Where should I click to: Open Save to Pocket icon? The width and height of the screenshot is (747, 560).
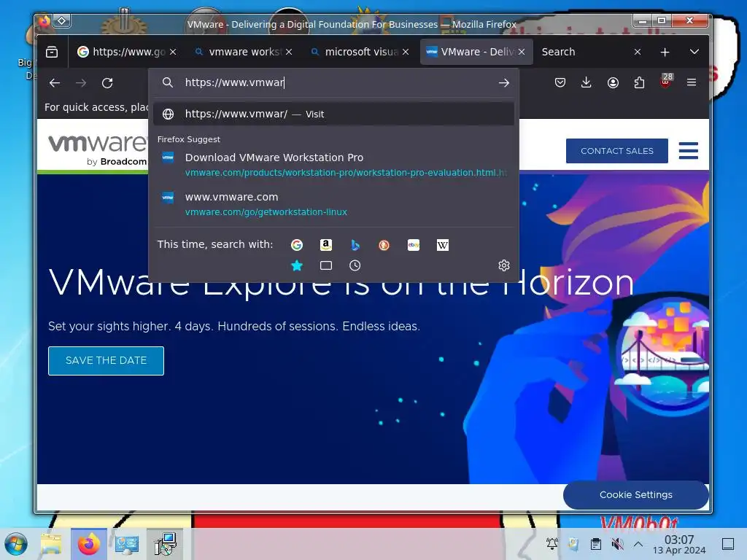click(x=560, y=82)
